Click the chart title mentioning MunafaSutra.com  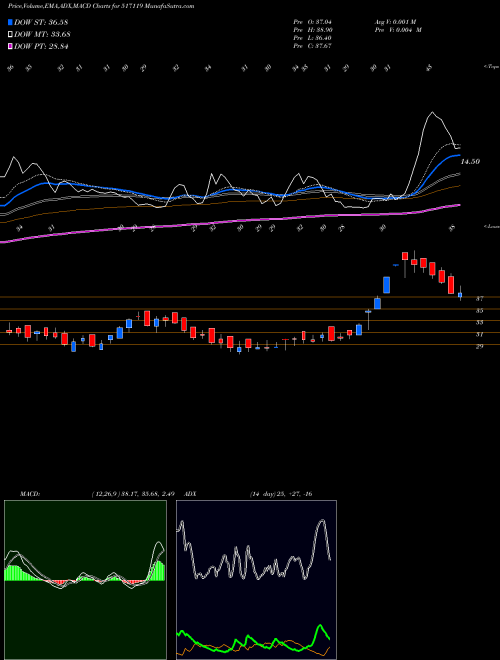click(x=101, y=7)
